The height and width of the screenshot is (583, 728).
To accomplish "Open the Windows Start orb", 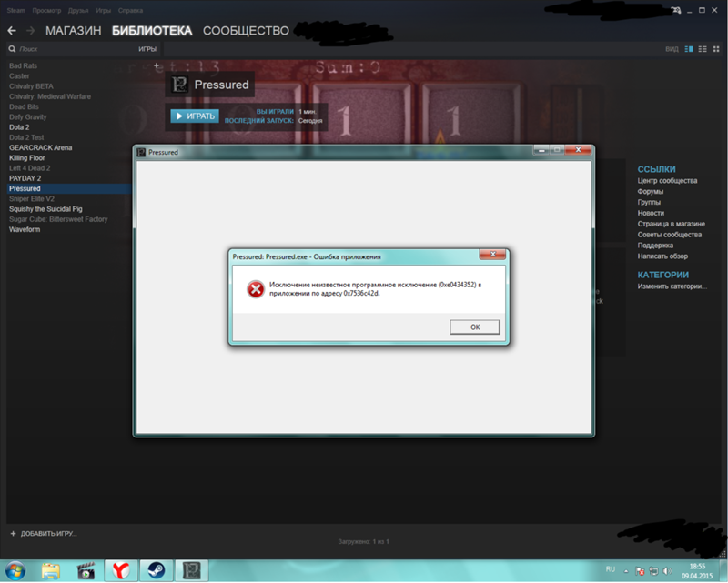I will point(15,570).
